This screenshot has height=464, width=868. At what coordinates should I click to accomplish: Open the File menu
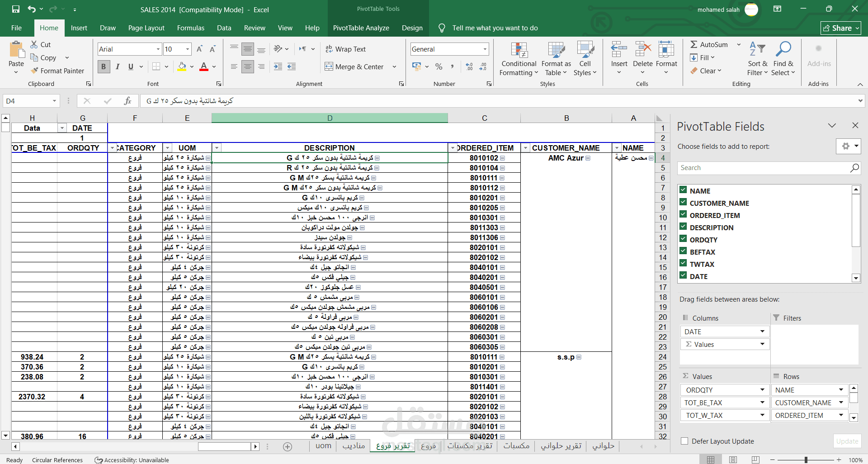(16, 28)
